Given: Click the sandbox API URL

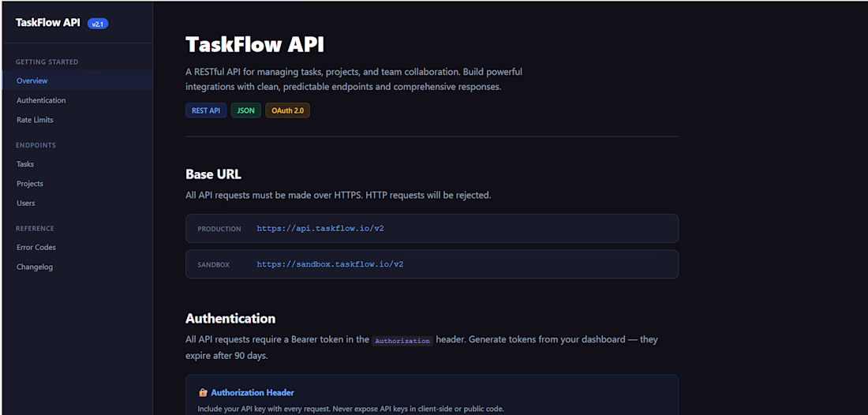Looking at the screenshot, I should click(330, 265).
